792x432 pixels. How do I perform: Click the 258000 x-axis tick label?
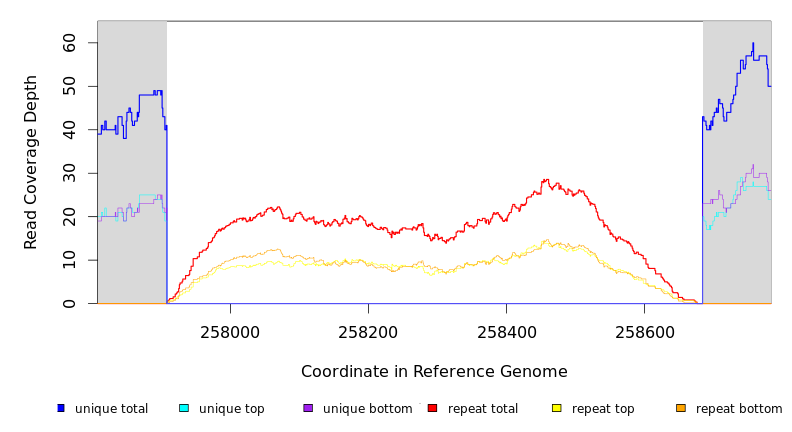coord(230,330)
